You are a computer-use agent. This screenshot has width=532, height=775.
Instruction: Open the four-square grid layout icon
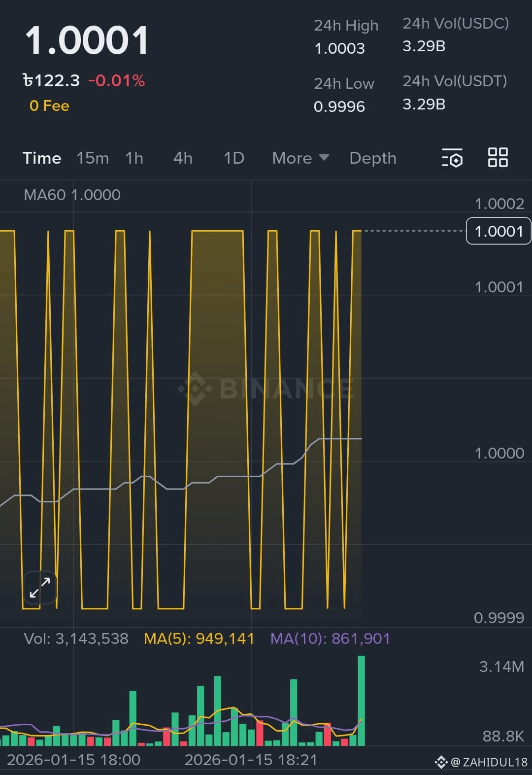(x=498, y=158)
